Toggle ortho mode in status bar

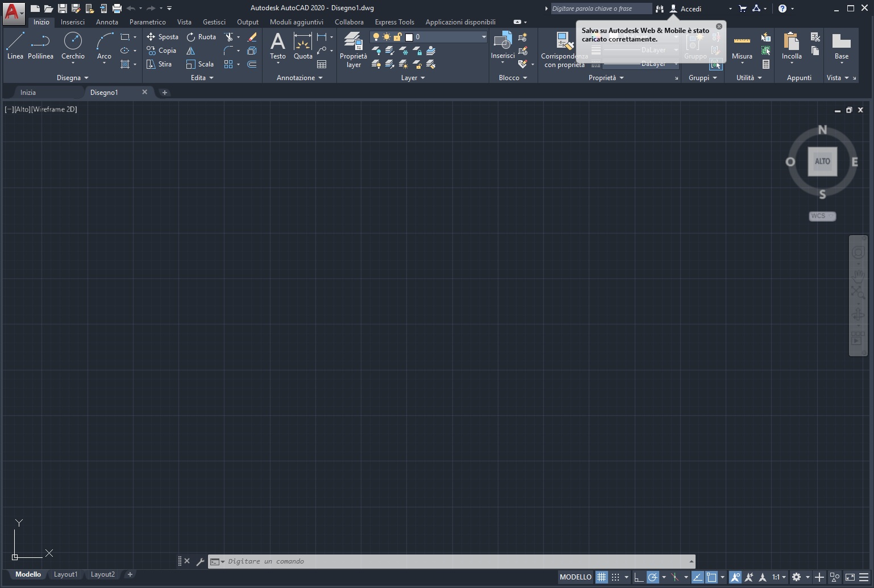639,577
